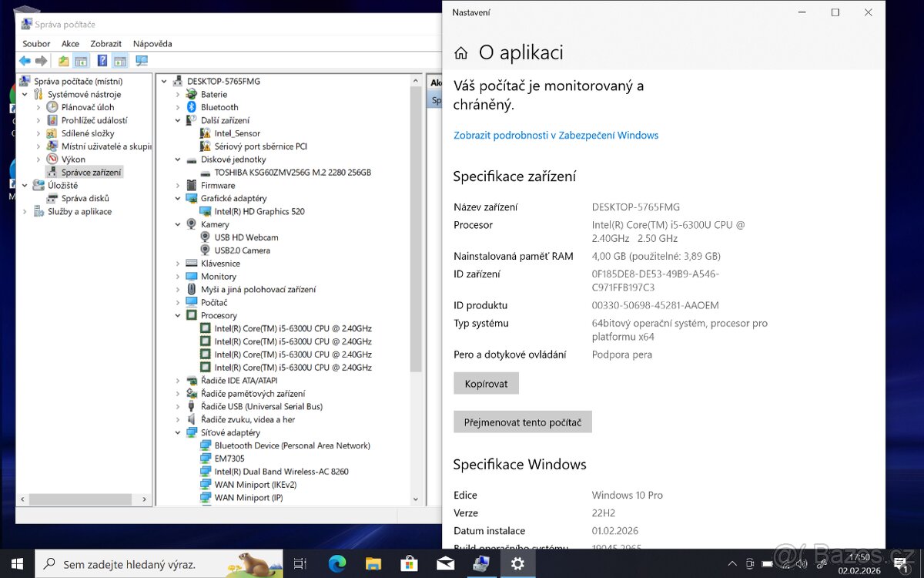This screenshot has width=924, height=578.
Task: Select Intel(R) HD Graphics 520 device
Action: tap(259, 211)
